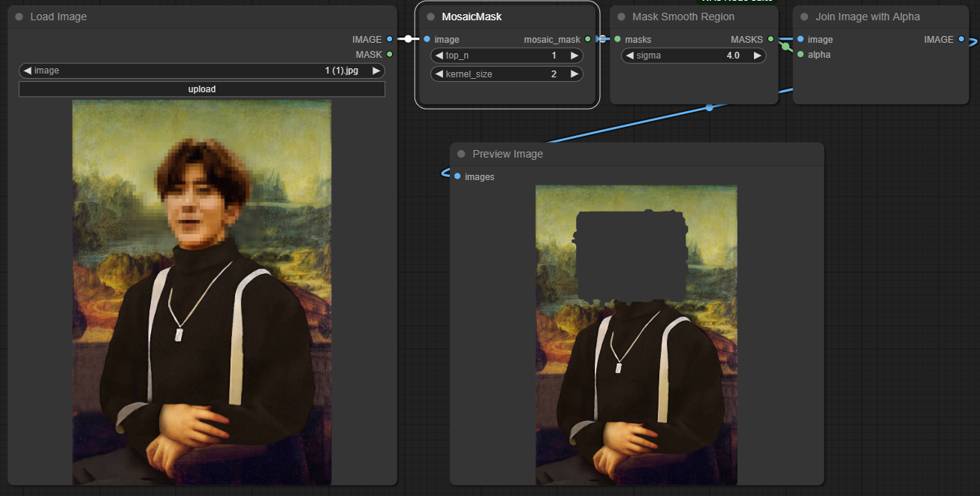Click the loaded image thumbnail in Load Image
This screenshot has width=980, height=496.
(x=202, y=293)
